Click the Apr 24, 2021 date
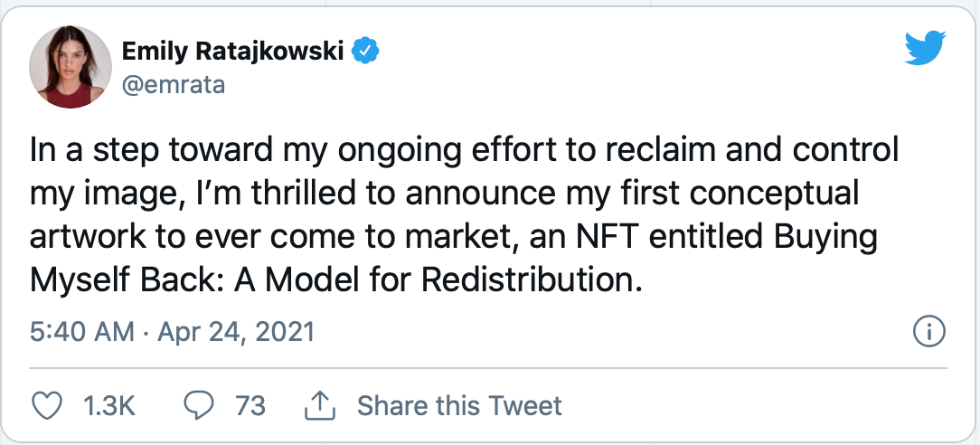The image size is (980, 445). pyautogui.click(x=235, y=332)
